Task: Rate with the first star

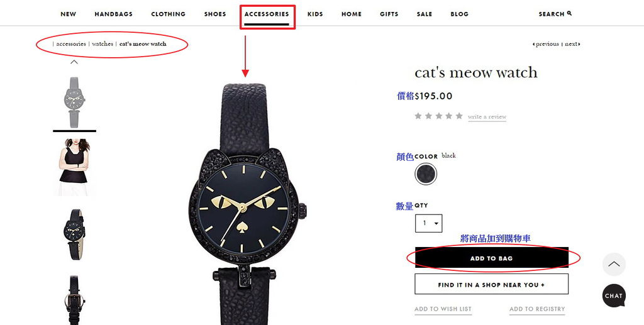Action: [x=418, y=116]
